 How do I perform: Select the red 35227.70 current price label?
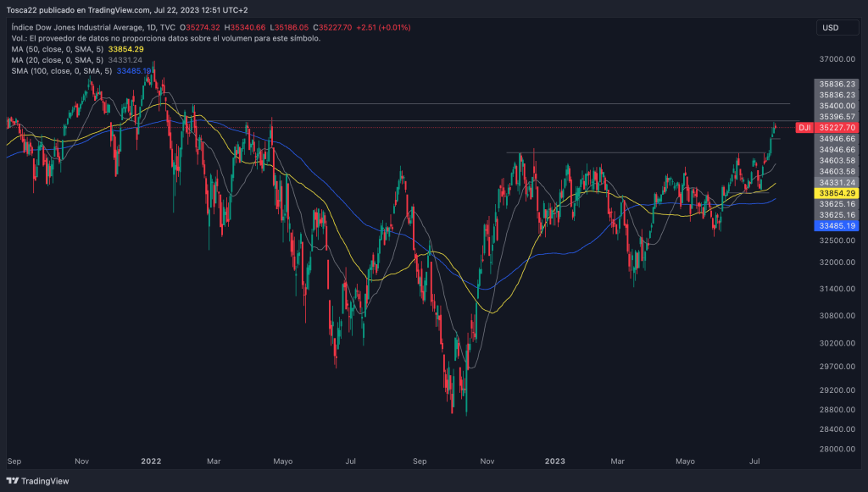tap(837, 127)
